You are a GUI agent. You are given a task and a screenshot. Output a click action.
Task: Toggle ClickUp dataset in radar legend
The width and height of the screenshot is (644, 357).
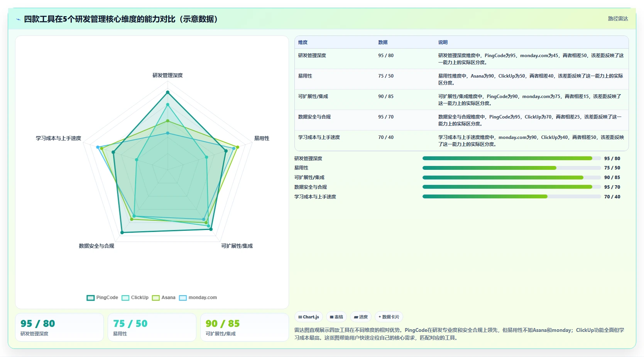click(x=135, y=298)
